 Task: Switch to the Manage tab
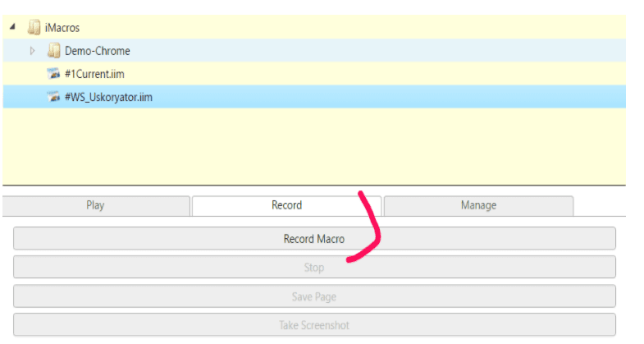[478, 206]
